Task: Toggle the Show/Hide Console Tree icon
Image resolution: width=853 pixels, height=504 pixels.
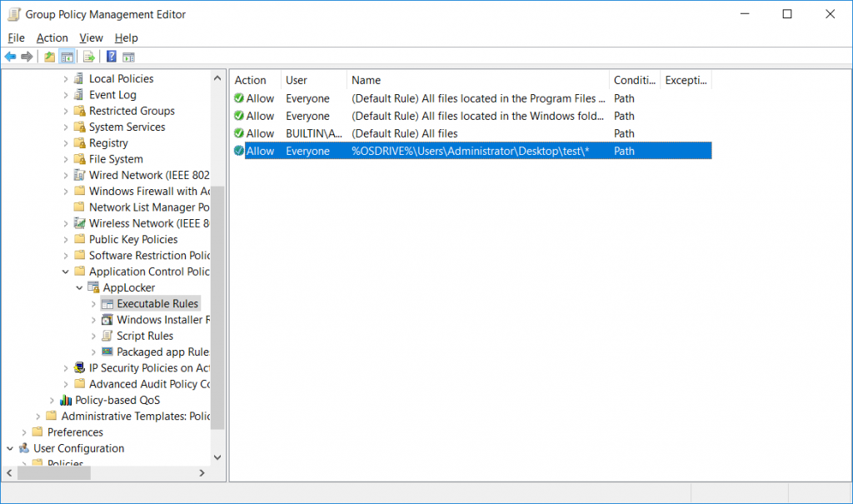Action: point(67,56)
